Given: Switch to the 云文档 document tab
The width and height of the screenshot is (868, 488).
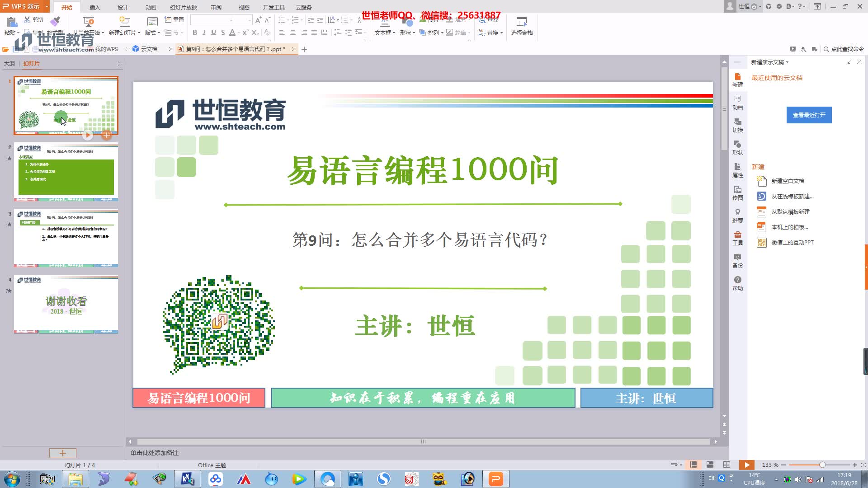Looking at the screenshot, I should (x=150, y=49).
